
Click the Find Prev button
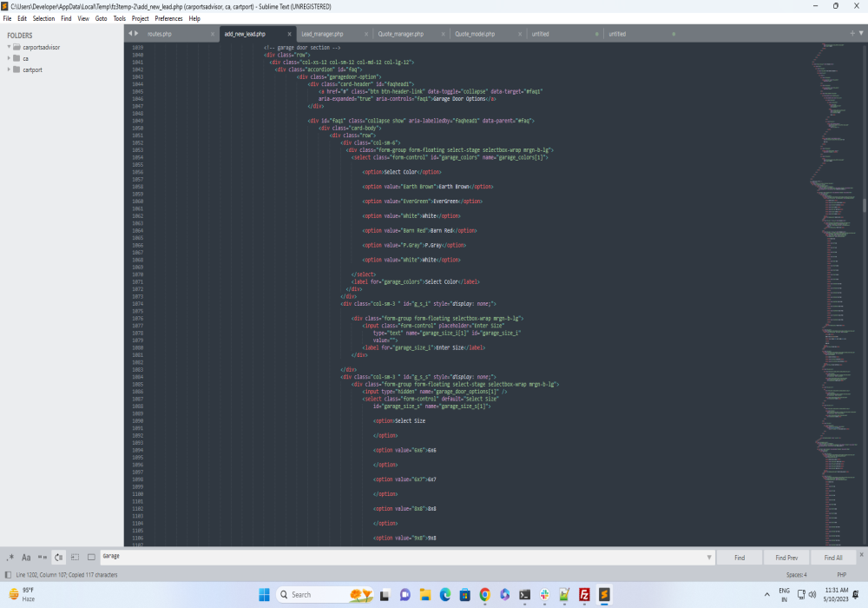(786, 558)
